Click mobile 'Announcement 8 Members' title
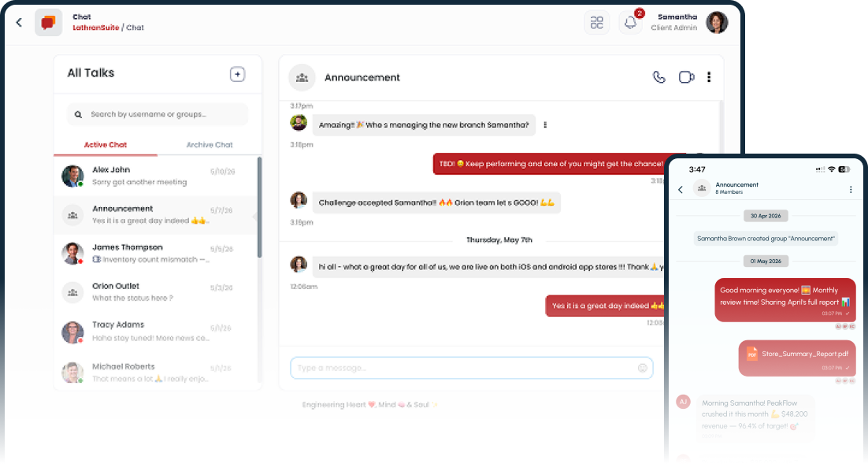The width and height of the screenshot is (868, 464). 736,188
